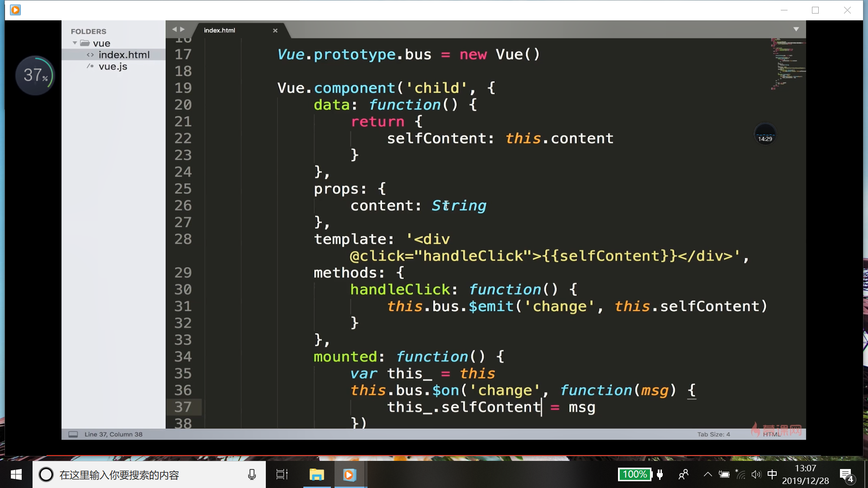868x488 pixels.
Task: Open index.html in the sidebar
Action: click(124, 55)
